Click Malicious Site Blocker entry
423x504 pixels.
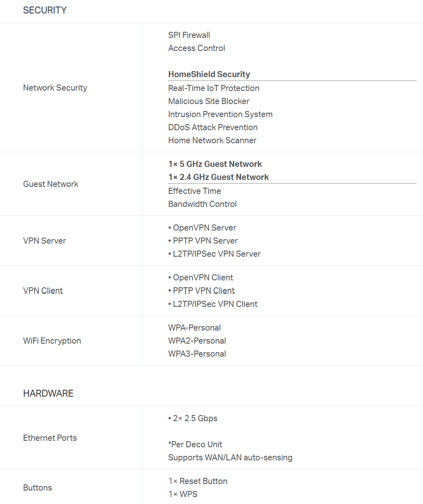[x=209, y=101]
